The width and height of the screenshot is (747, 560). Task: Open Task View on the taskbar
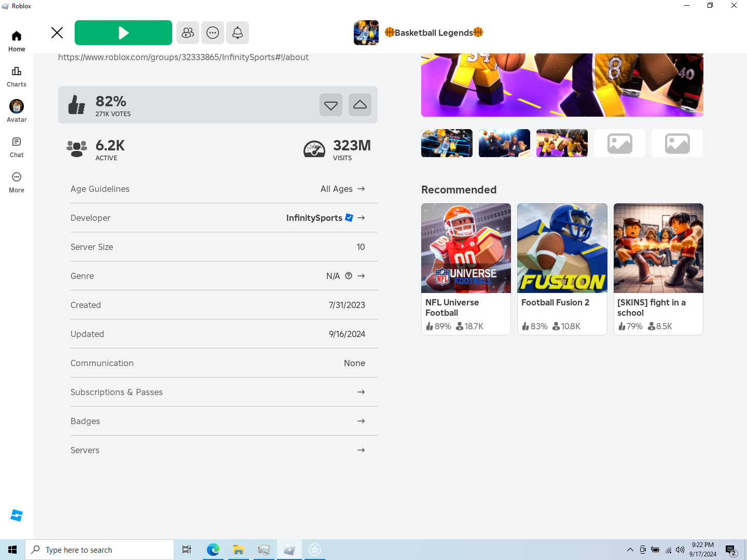click(x=187, y=550)
